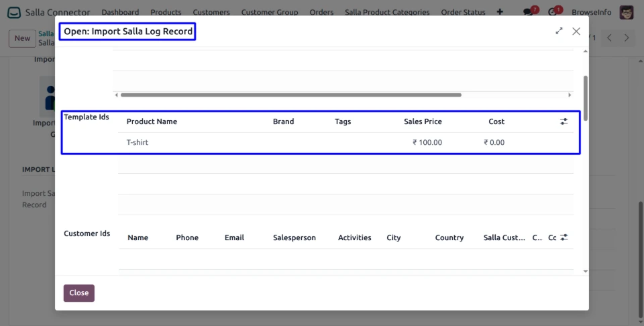
Task: Open the Products menu
Action: point(166,12)
